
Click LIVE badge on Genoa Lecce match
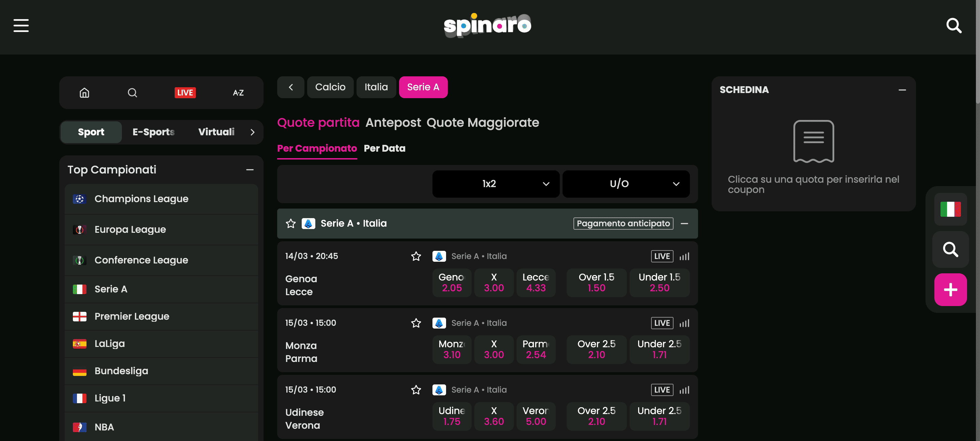[x=662, y=256]
